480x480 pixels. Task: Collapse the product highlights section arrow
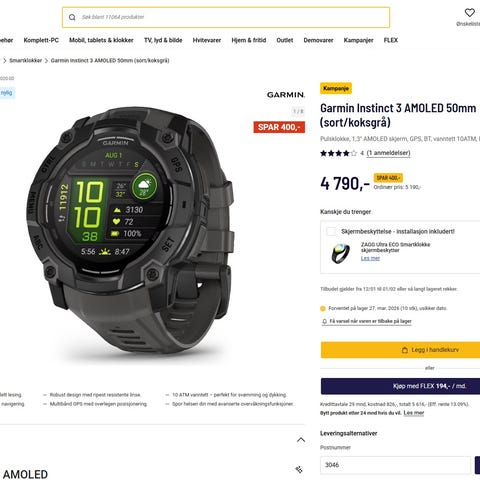tap(301, 440)
